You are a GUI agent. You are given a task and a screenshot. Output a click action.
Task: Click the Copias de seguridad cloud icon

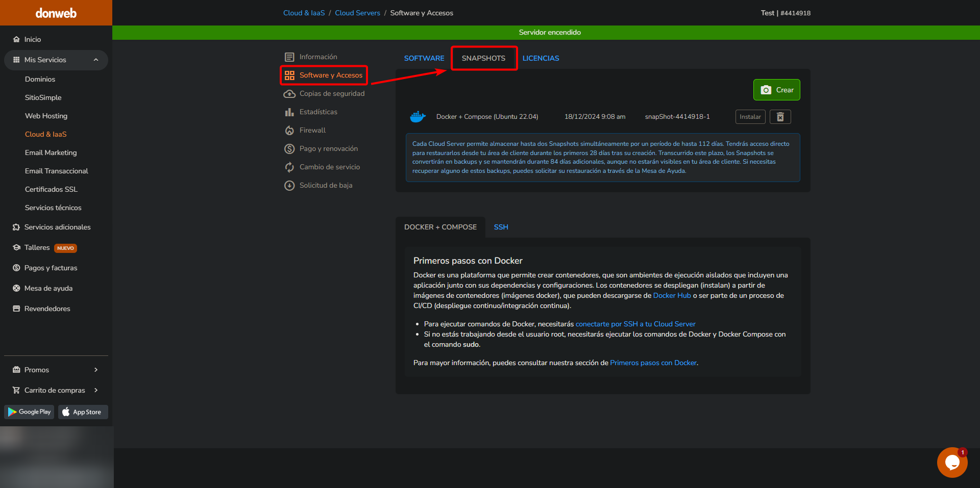pyautogui.click(x=289, y=94)
